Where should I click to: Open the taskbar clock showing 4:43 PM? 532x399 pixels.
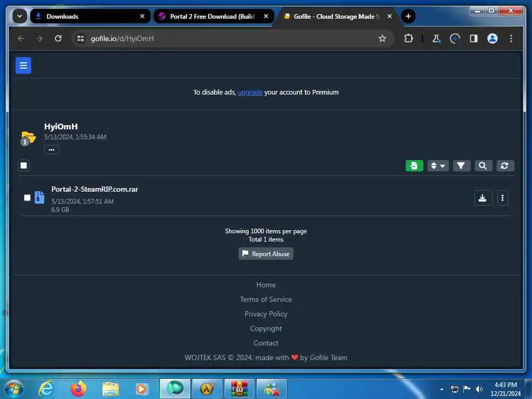click(506, 389)
